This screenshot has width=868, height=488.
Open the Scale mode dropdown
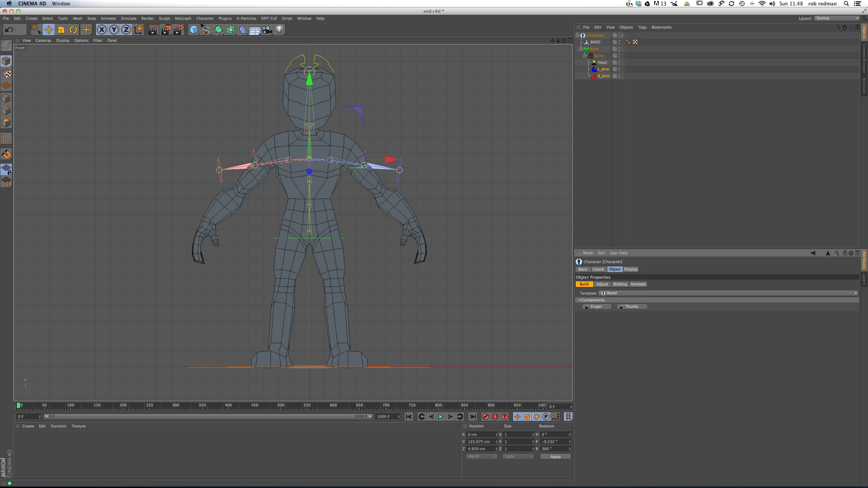pyautogui.click(x=518, y=456)
